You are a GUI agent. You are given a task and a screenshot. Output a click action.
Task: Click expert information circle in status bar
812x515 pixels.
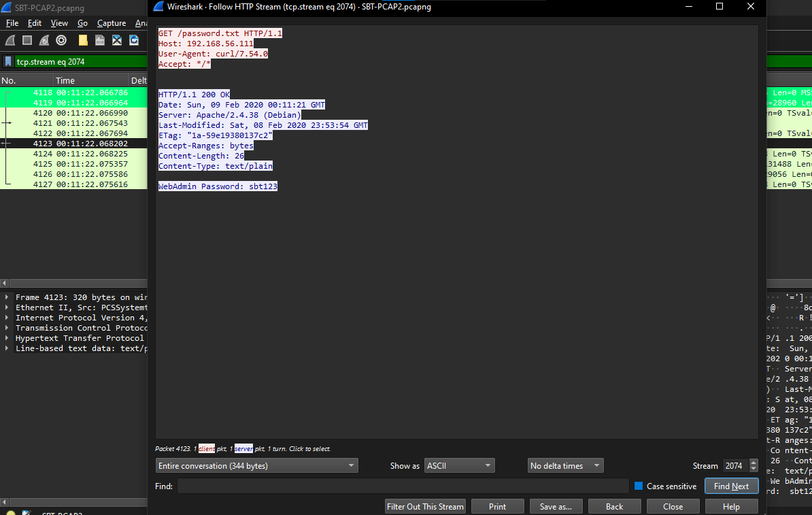pos(10,513)
